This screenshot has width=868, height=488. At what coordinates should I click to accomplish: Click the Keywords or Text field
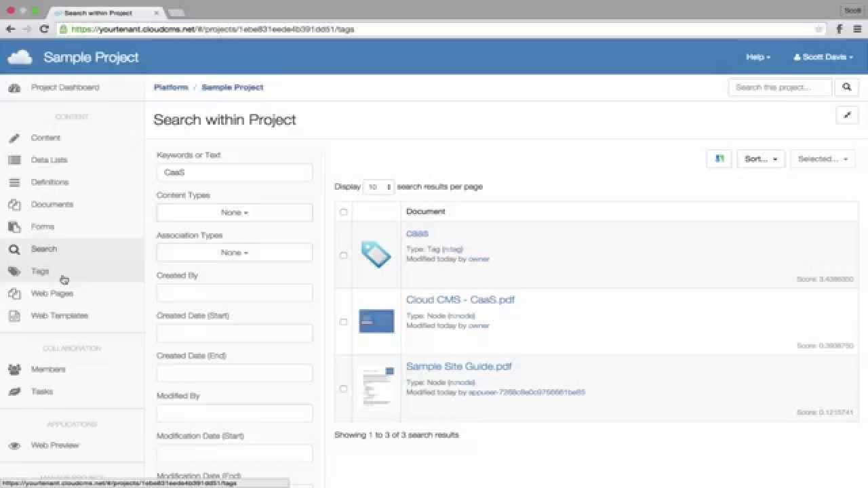(235, 172)
